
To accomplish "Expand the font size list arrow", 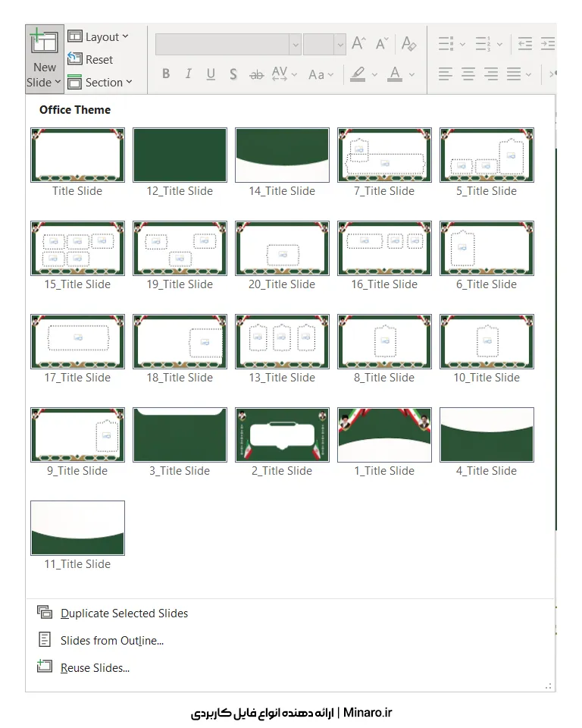I will 340,45.
